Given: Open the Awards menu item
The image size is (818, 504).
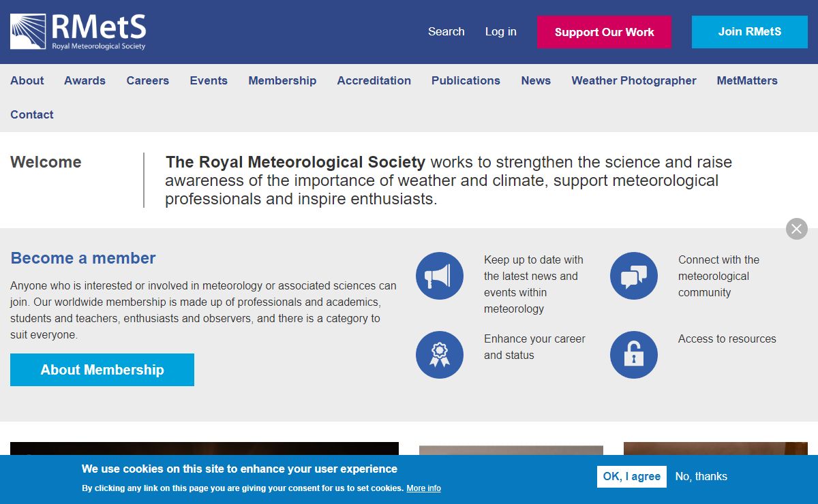Looking at the screenshot, I should (85, 80).
